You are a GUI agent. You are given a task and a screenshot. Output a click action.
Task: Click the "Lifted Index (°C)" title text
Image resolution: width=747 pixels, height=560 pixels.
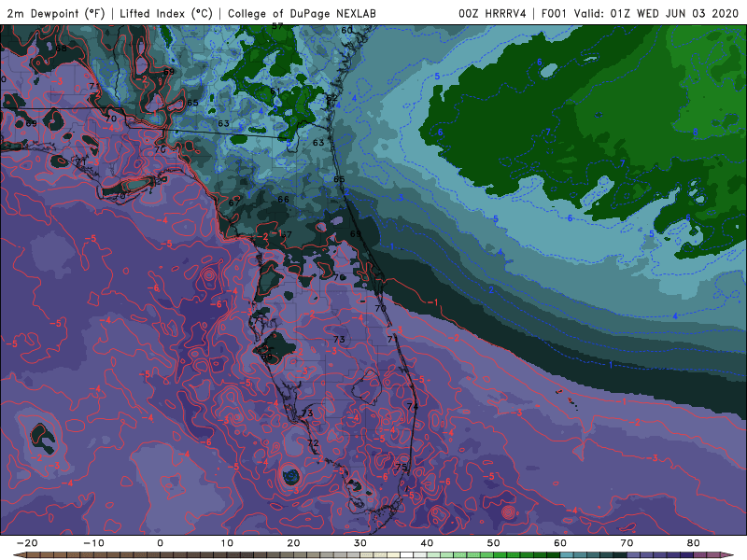[x=166, y=13]
